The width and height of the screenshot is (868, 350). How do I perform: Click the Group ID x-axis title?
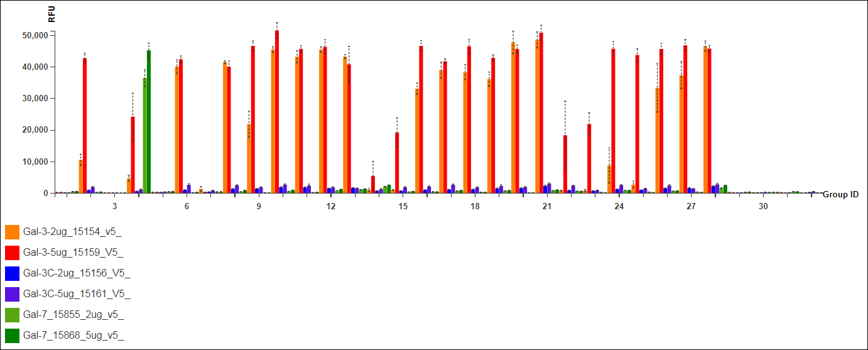[840, 195]
